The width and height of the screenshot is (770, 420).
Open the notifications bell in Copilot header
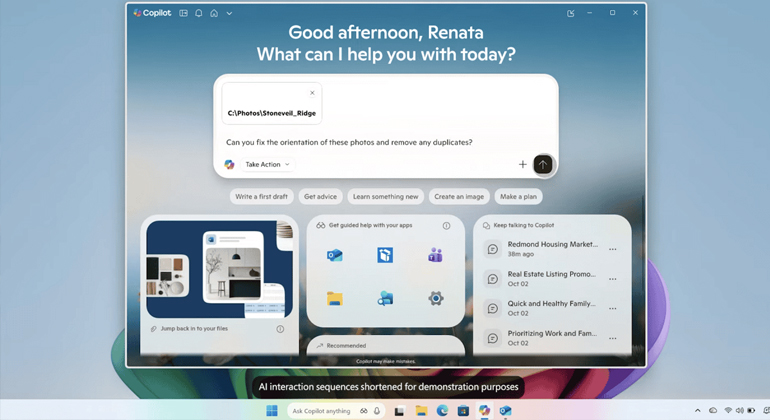pyautogui.click(x=198, y=13)
